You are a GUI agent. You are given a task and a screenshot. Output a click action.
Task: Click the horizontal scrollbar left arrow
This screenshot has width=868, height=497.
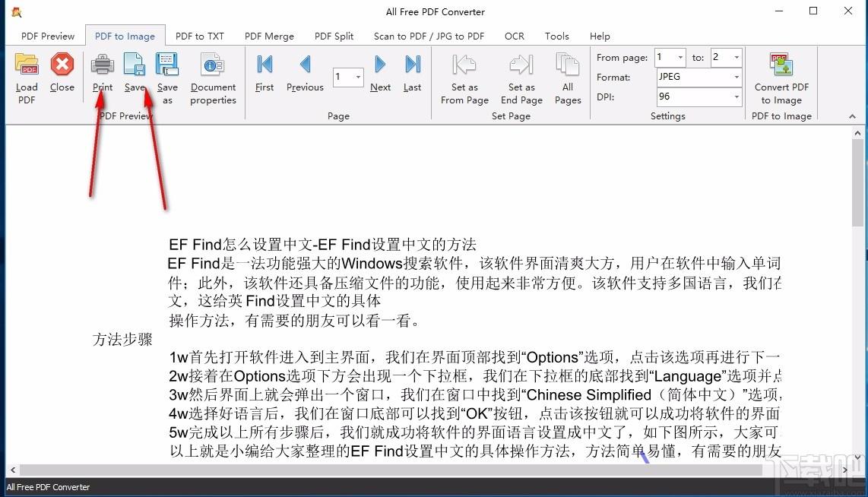point(13,470)
